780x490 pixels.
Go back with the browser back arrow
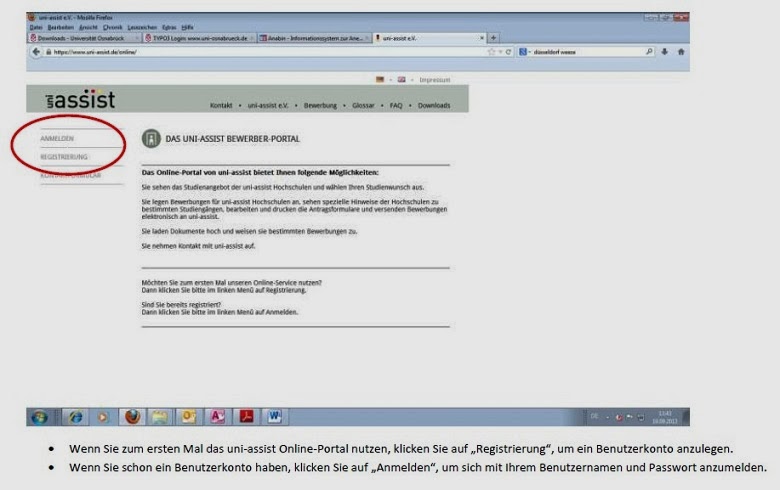36,52
